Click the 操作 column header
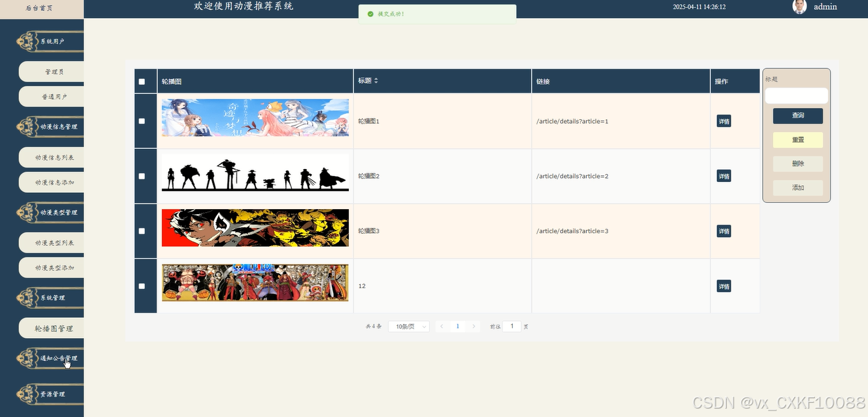 (x=735, y=82)
